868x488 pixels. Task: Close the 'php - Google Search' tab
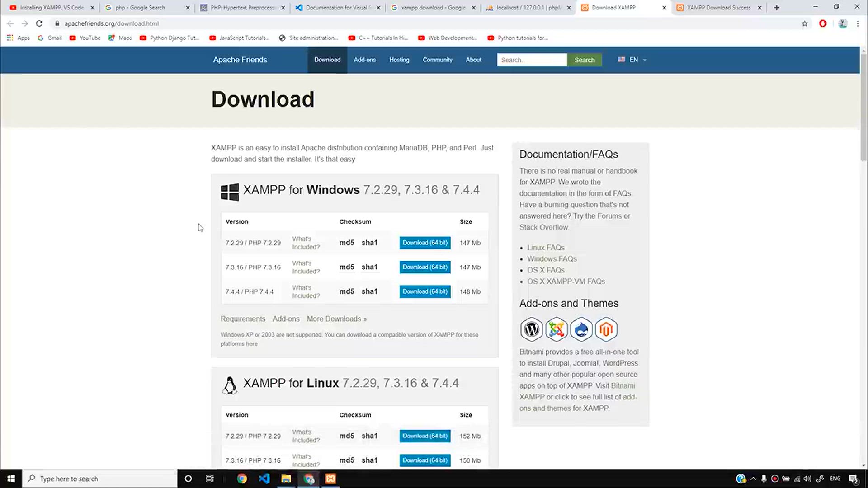click(x=188, y=8)
